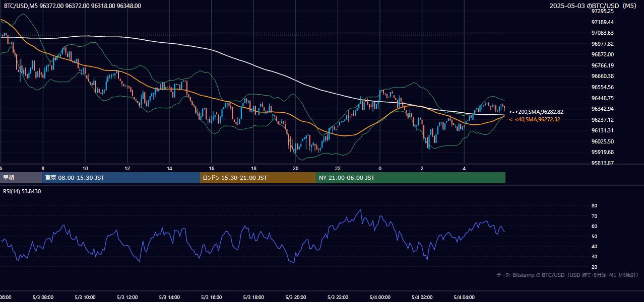Click price axis label 96342.94
The width and height of the screenshot is (644, 302).
tap(602, 109)
